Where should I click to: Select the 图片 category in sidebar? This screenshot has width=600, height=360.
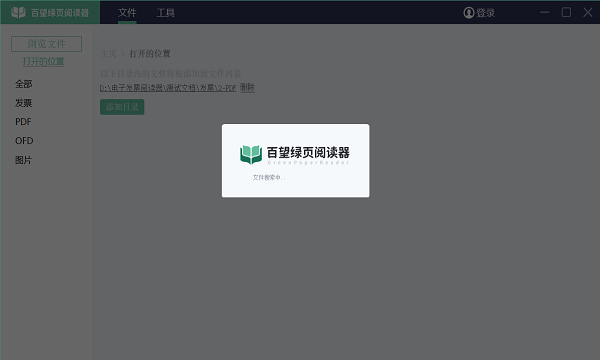tap(24, 160)
